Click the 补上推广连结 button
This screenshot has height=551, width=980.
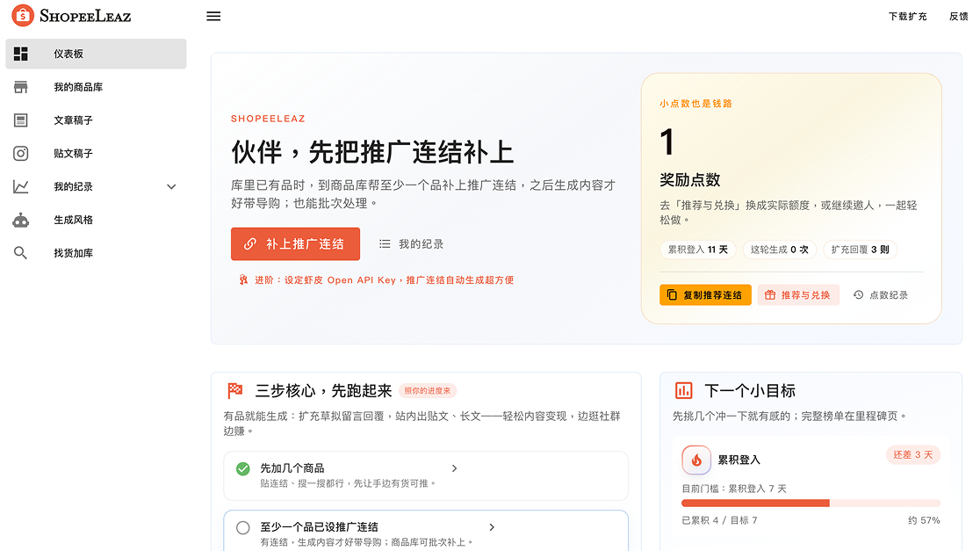pos(295,244)
